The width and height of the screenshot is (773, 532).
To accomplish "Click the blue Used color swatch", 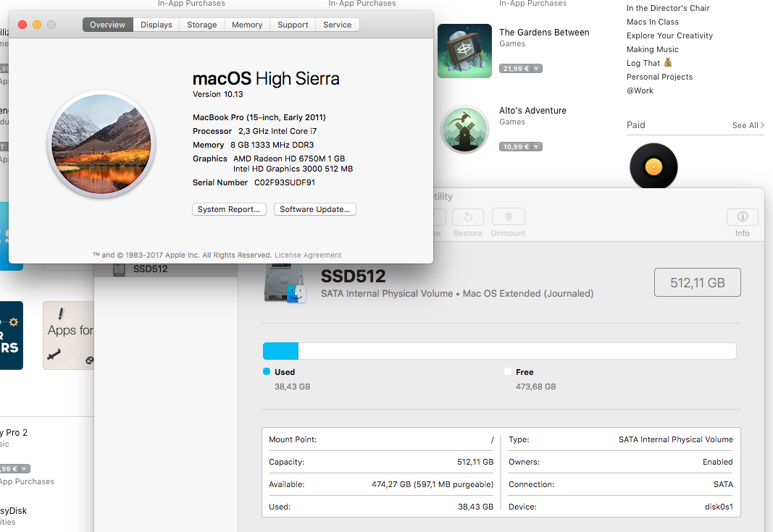I will tap(267, 371).
